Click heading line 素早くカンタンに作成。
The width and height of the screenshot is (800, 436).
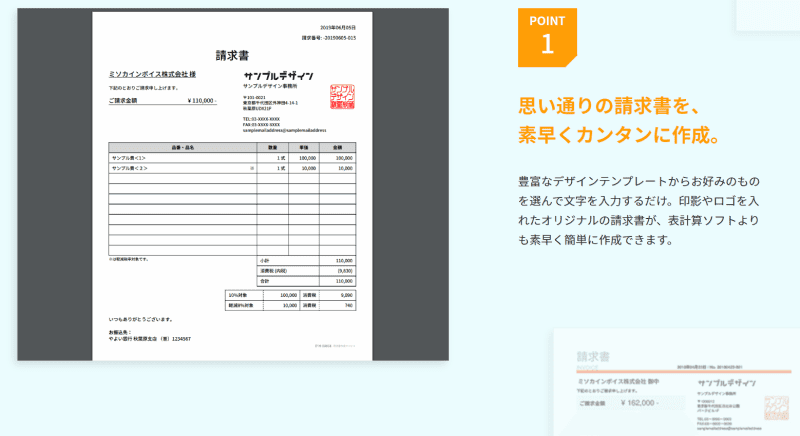tap(619, 135)
